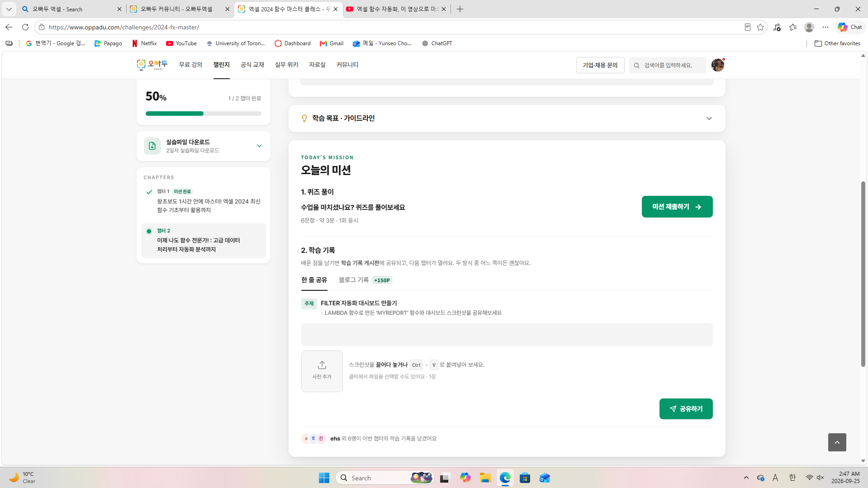Screen dimensions: 868x488
Task: Open the weather widget showing 10°C
Action: [x=23, y=478]
